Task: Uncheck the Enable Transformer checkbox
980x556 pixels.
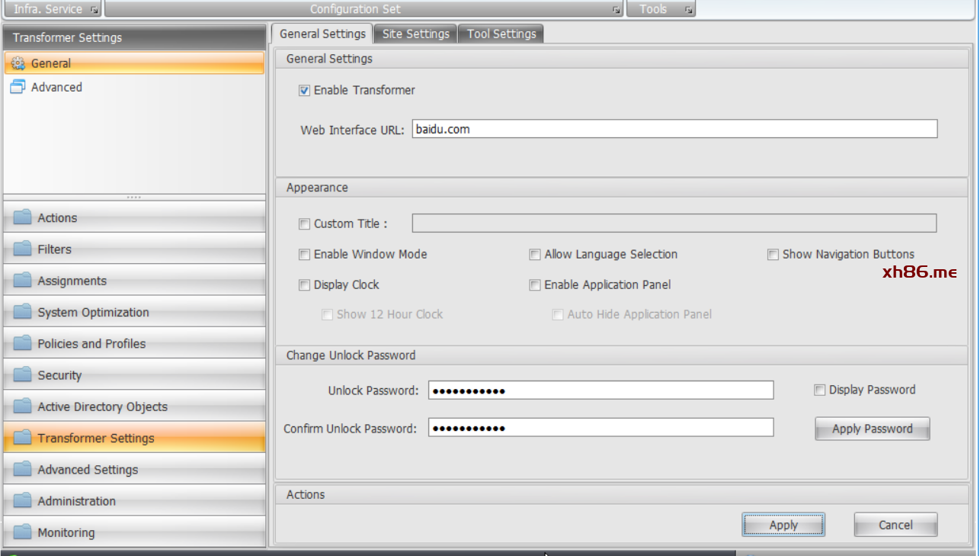Action: click(x=305, y=91)
